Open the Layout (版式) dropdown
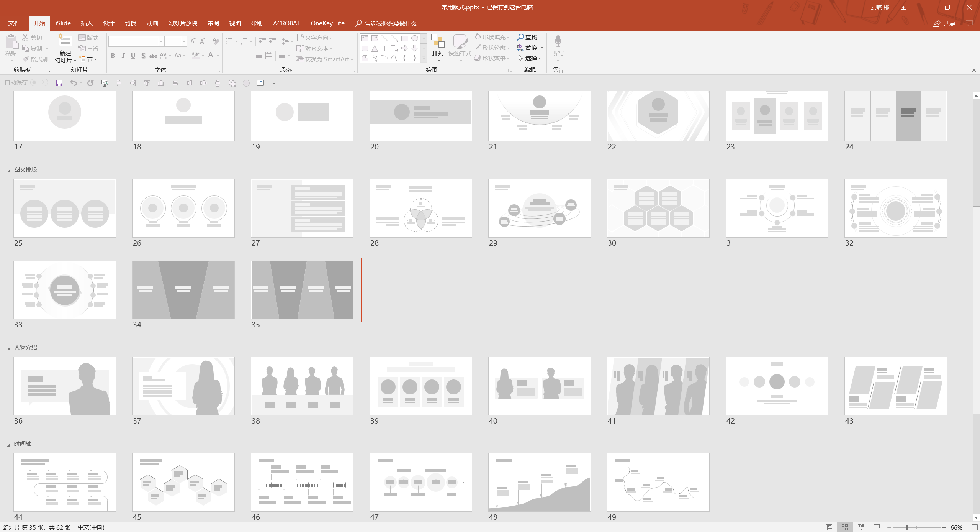 click(x=90, y=38)
